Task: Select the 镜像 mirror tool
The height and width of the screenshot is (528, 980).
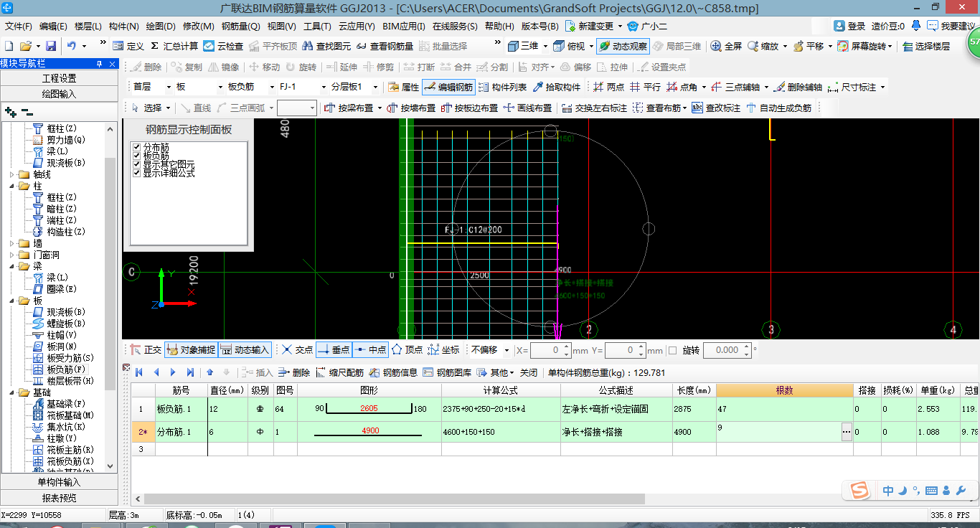Action: pos(223,67)
